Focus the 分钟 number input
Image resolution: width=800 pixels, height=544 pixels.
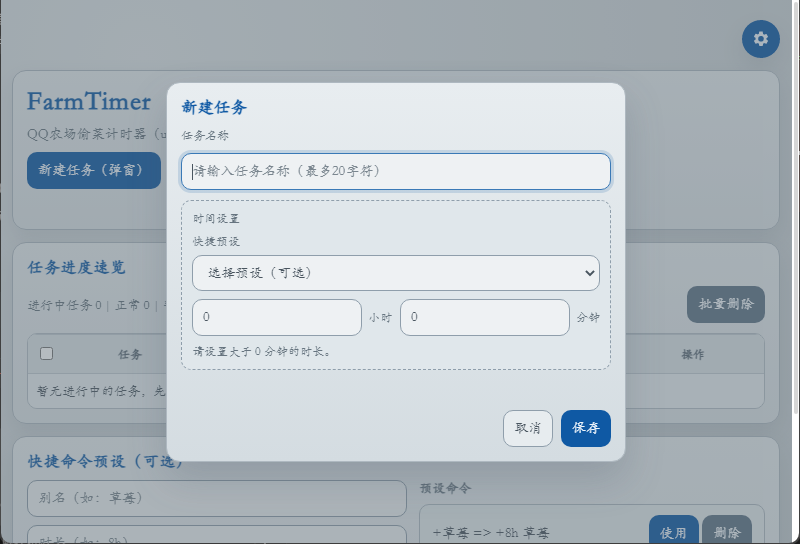pyautogui.click(x=485, y=317)
